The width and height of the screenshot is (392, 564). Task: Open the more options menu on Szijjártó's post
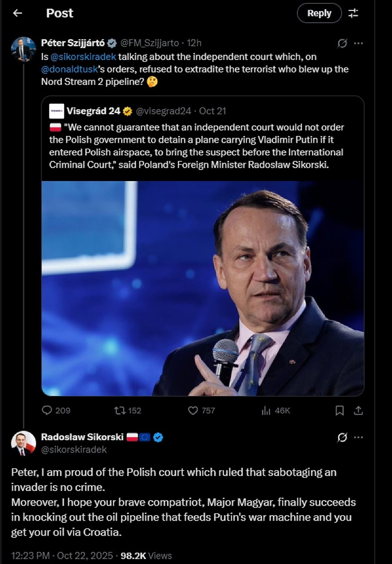tap(358, 43)
